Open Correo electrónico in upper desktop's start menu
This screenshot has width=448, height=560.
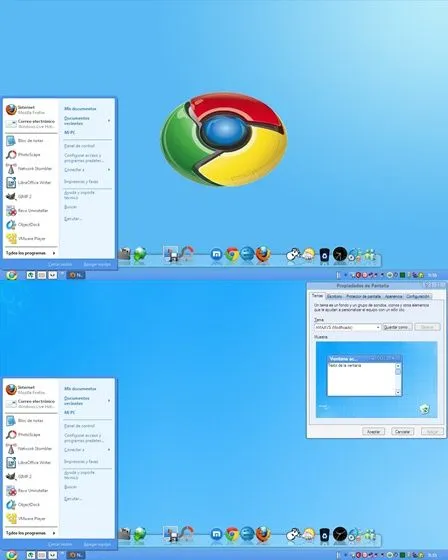click(31, 124)
